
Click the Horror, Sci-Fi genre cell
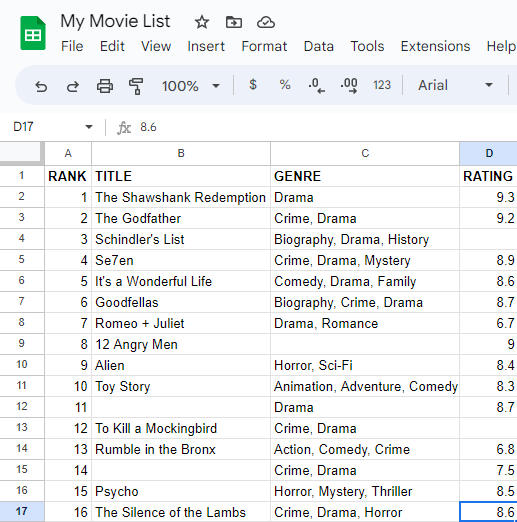click(365, 365)
